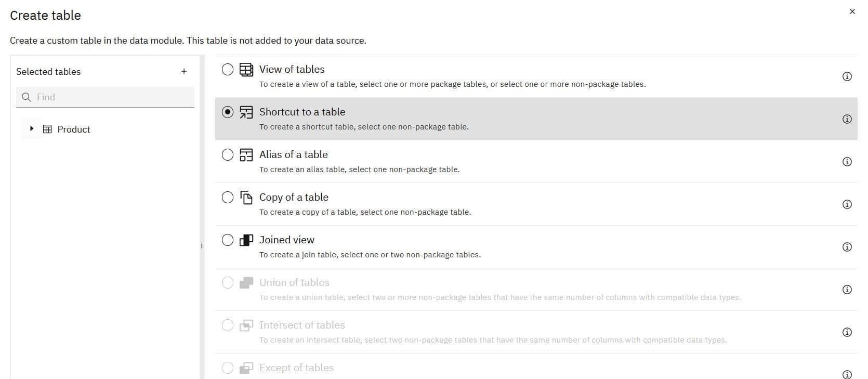Show info about Union of tables
This screenshot has height=379, width=868.
pos(847,290)
